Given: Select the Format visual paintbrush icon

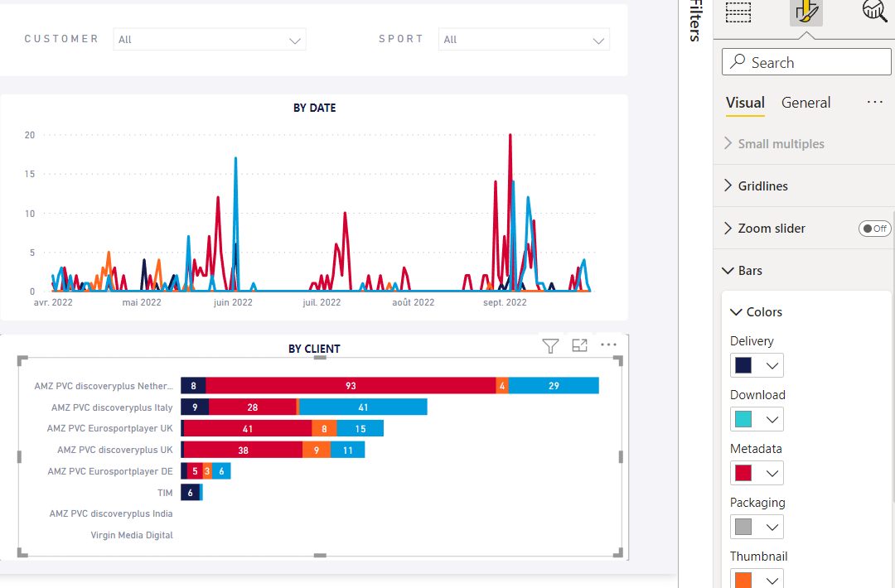Looking at the screenshot, I should (806, 12).
